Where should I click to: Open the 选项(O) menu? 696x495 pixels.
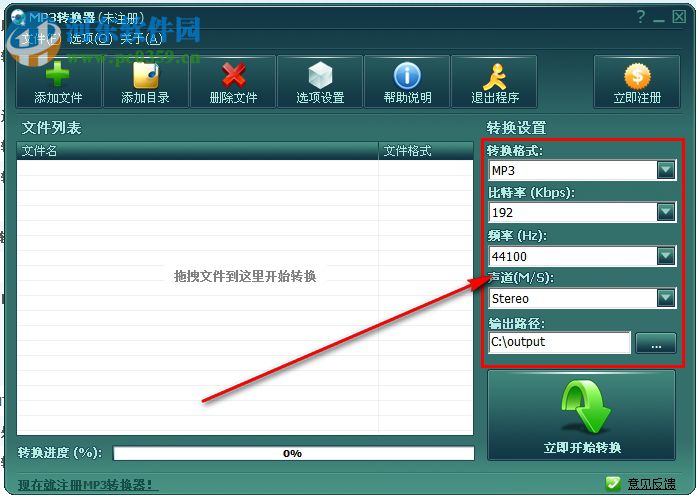point(91,39)
